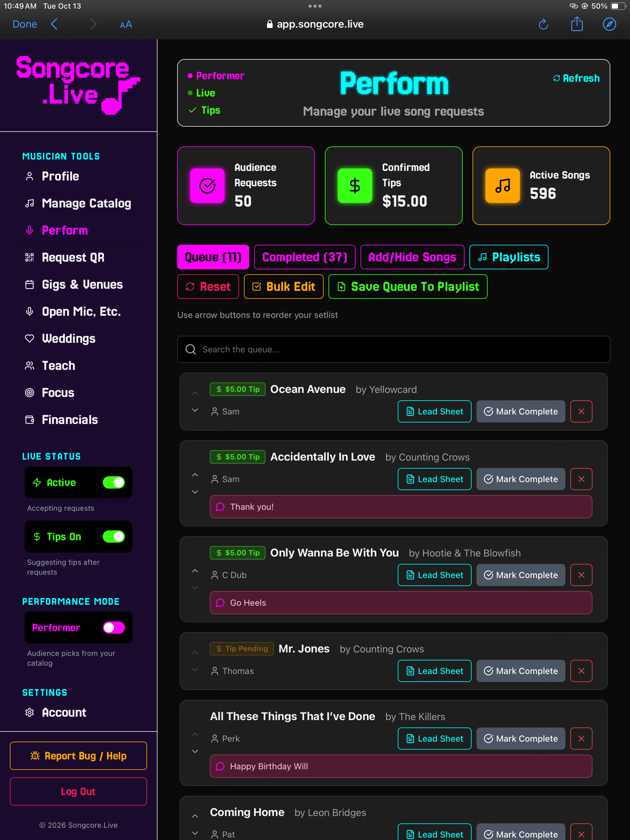
Task: Remove Only Wanna Be With You request
Action: click(x=581, y=575)
